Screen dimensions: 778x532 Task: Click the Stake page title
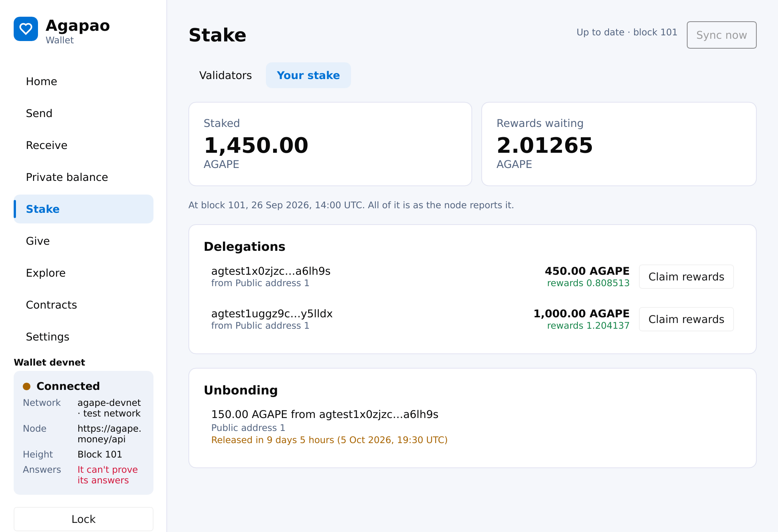(x=218, y=35)
